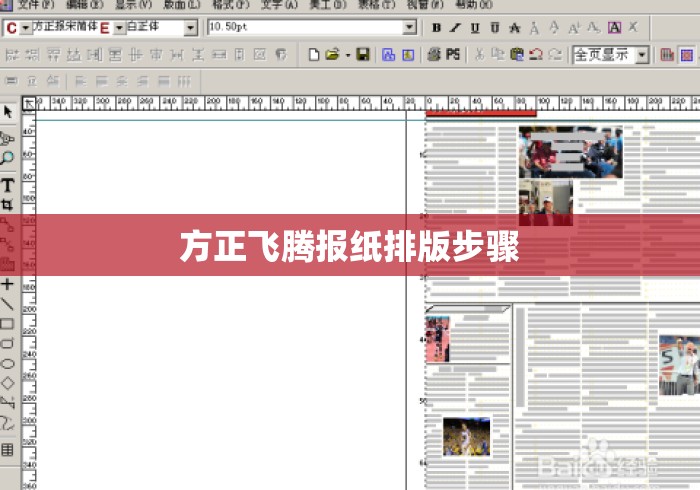Click the printer icon
700x490 pixels.
[433, 55]
